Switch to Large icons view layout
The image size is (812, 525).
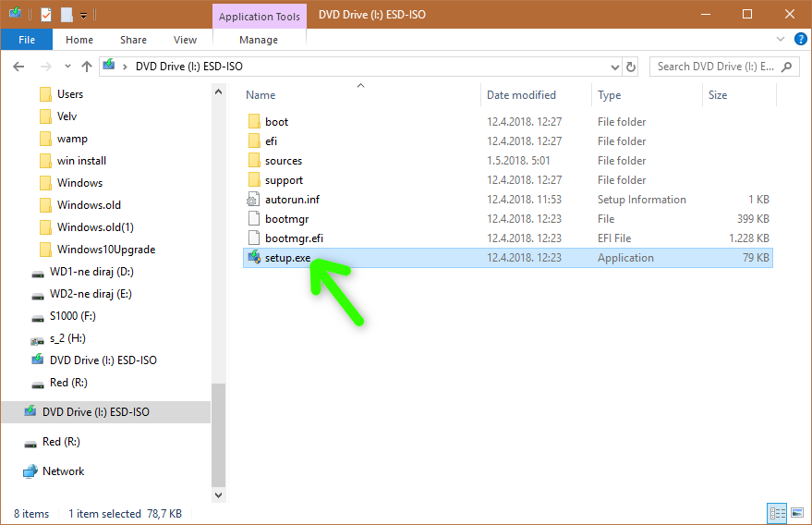point(797,513)
